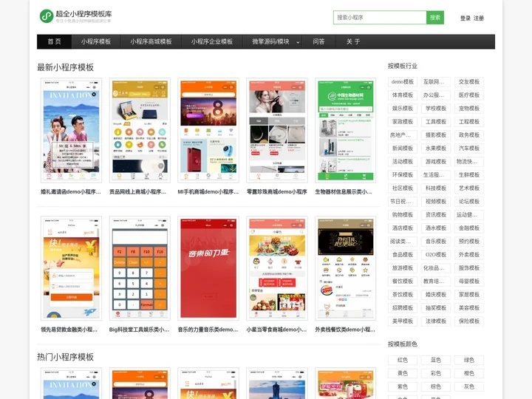The image size is (532, 399).
Task: Open the MI手机商城 template thumbnail
Action: [208, 130]
